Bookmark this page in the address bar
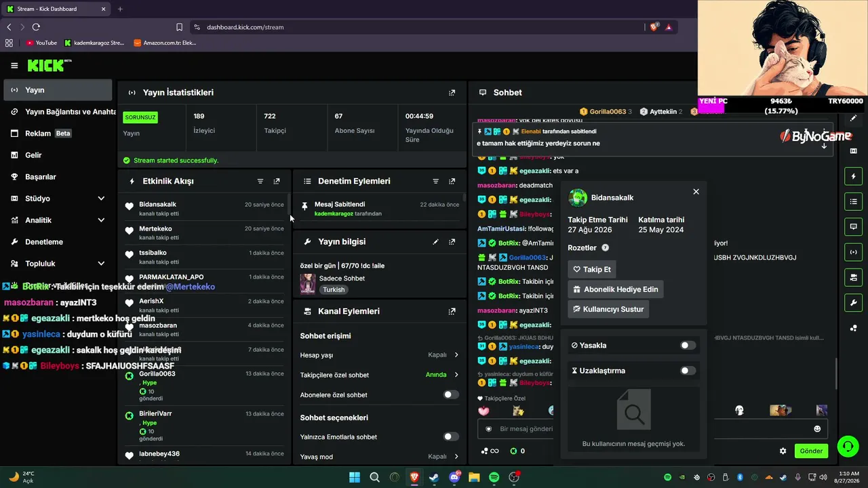 click(179, 27)
